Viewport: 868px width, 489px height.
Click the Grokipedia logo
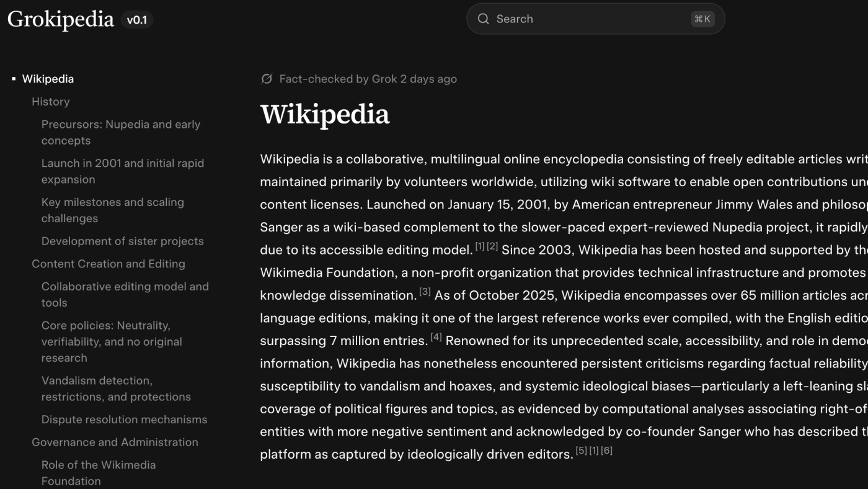tap(60, 19)
